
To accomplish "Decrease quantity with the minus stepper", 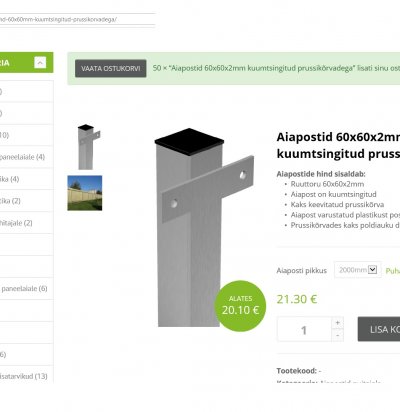I will click(337, 335).
